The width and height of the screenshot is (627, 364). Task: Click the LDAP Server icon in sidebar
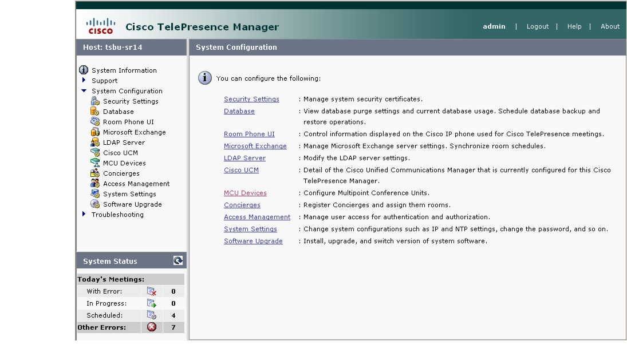coord(95,143)
